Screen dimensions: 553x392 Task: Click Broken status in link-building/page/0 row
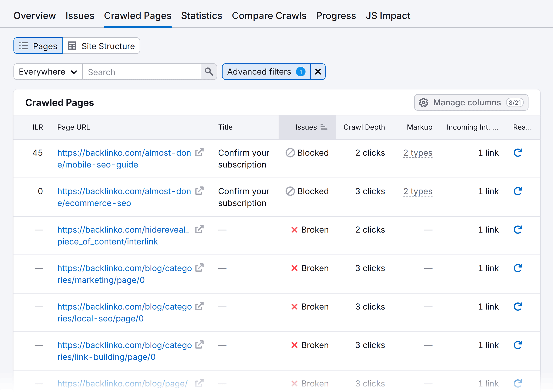coord(310,345)
